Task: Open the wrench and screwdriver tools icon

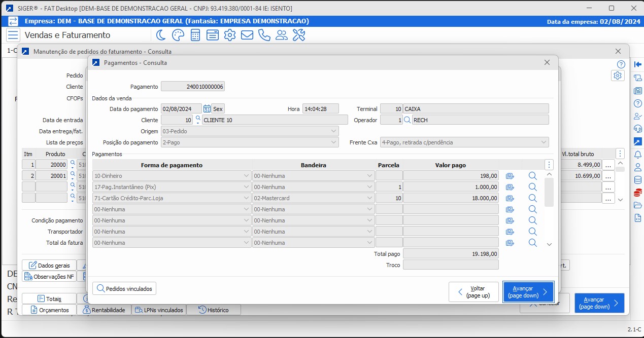Action: (x=299, y=35)
